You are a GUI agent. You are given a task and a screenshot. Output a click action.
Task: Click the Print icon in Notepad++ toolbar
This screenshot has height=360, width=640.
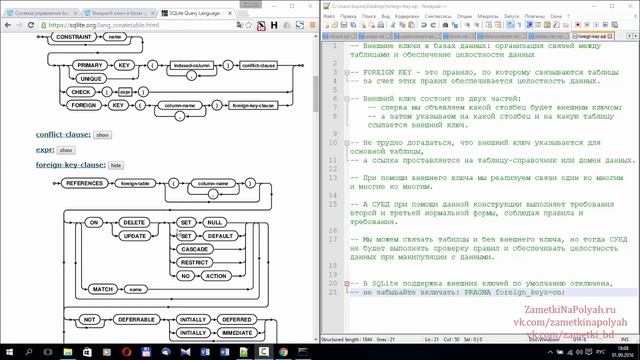(380, 25)
